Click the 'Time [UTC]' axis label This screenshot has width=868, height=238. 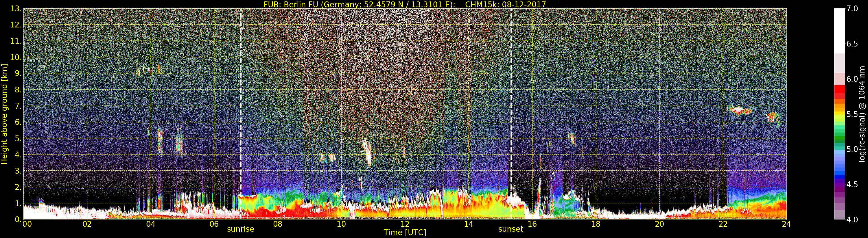pyautogui.click(x=405, y=232)
